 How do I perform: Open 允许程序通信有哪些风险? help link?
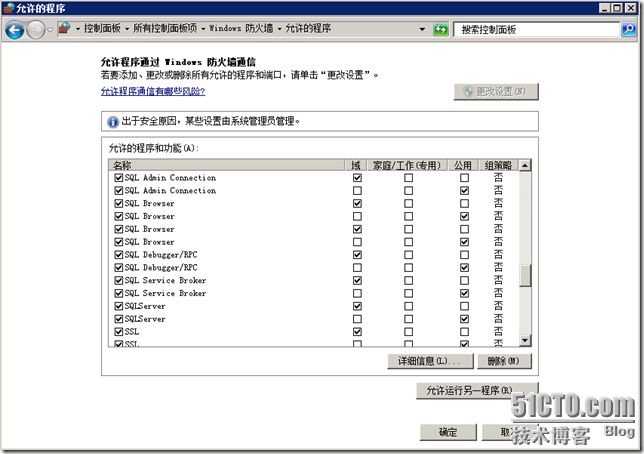coord(153,91)
